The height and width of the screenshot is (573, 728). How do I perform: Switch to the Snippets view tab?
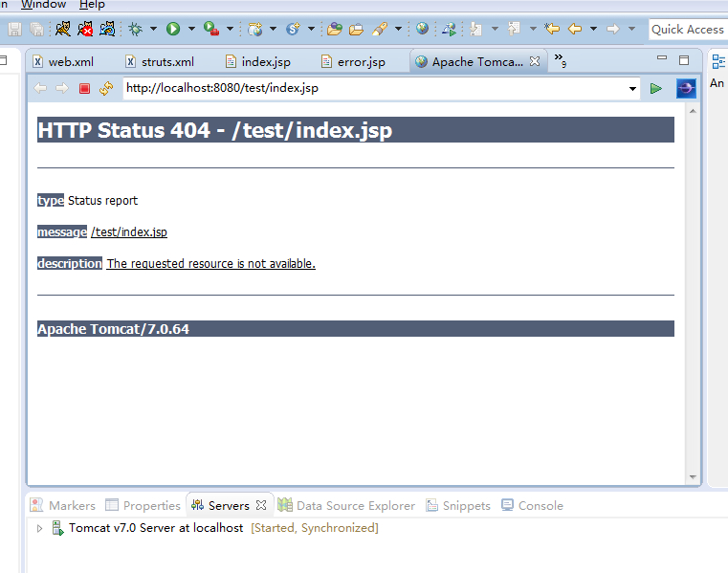pos(458,505)
